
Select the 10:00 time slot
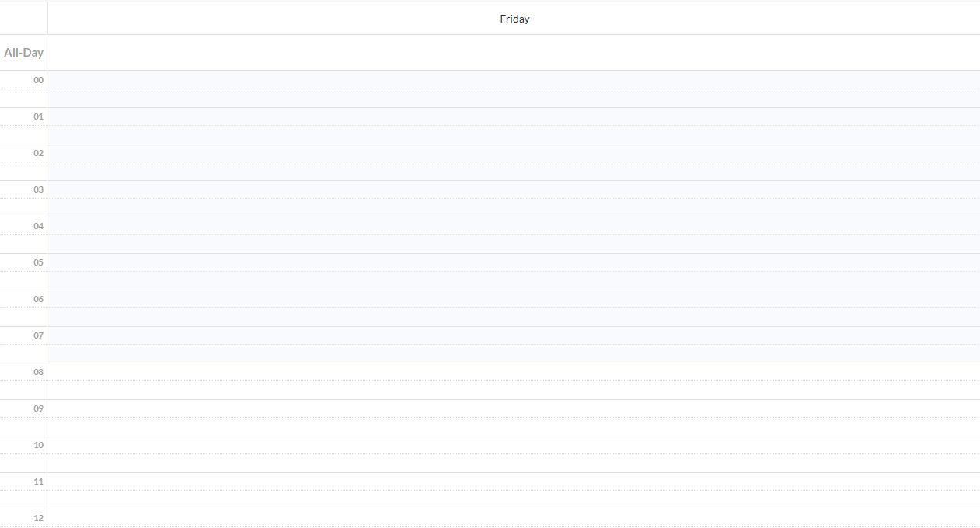point(514,445)
